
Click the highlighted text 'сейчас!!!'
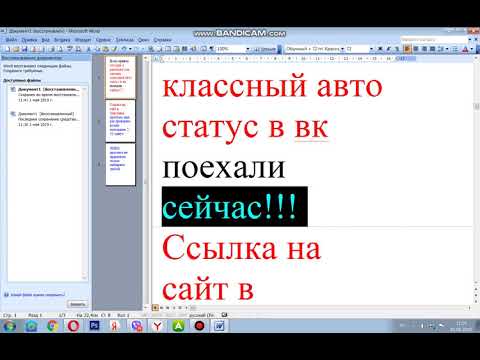(229, 208)
